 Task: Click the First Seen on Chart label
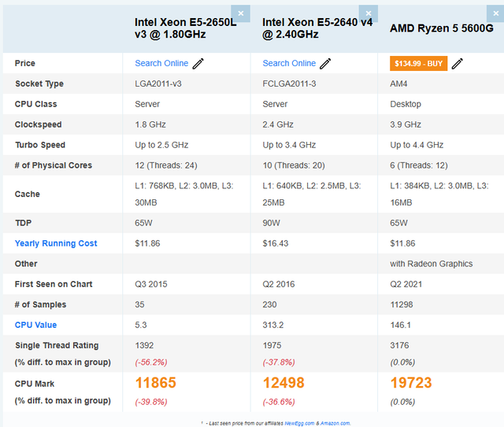tap(54, 284)
